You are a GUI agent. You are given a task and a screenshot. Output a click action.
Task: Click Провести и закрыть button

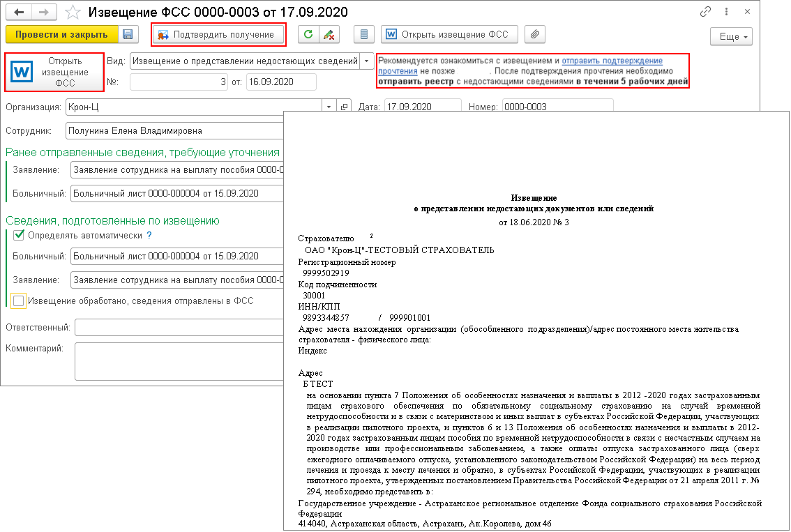[61, 34]
